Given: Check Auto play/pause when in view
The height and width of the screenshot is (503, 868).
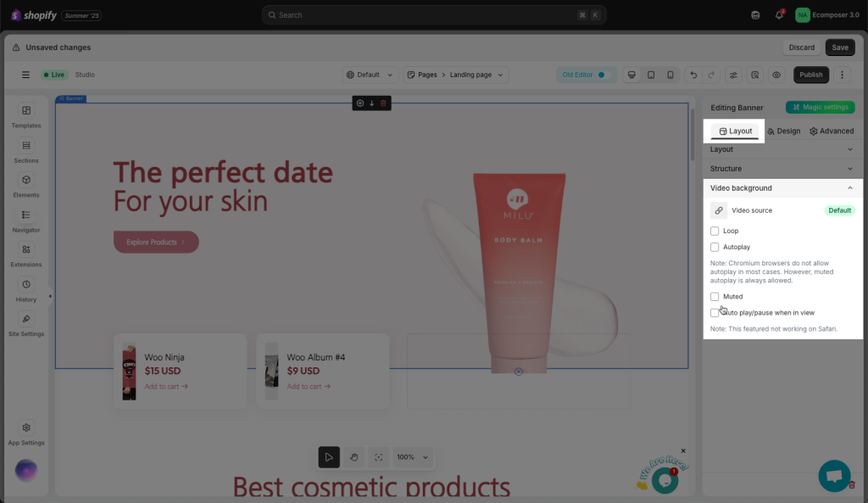Looking at the screenshot, I should tap(715, 313).
